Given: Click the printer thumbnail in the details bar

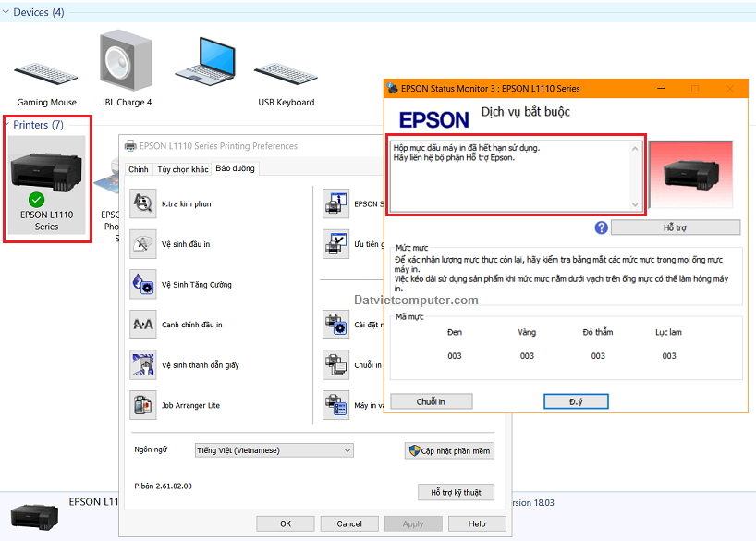Looking at the screenshot, I should coord(34,516).
